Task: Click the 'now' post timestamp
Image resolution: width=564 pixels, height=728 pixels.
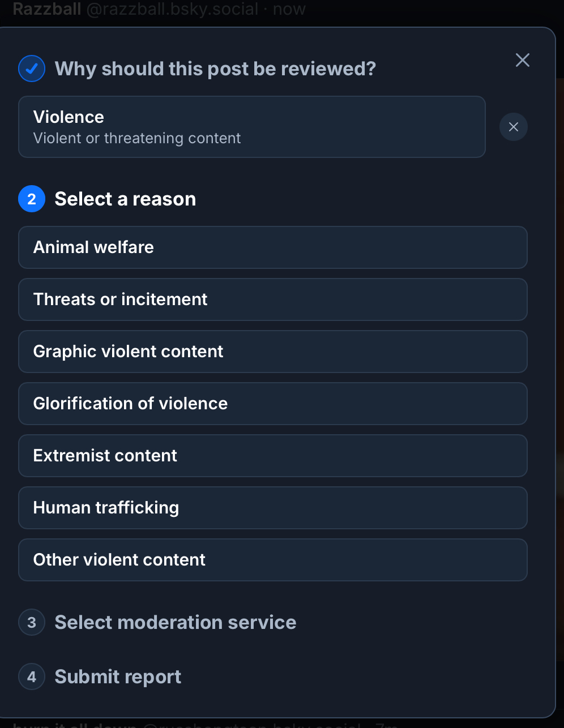Action: pos(289,9)
